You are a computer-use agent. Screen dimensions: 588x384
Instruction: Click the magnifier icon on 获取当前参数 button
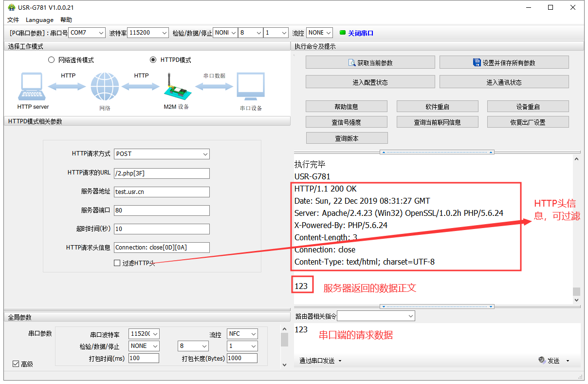pos(352,63)
